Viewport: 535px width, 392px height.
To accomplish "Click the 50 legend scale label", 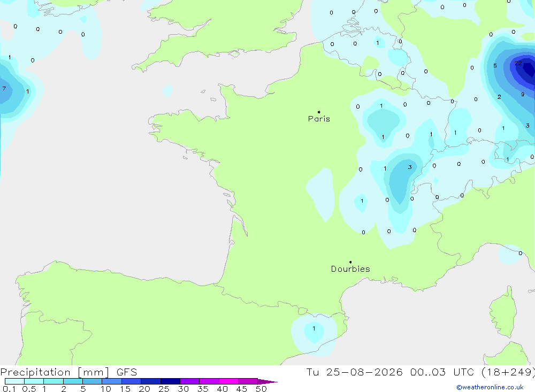I will coord(261,389).
